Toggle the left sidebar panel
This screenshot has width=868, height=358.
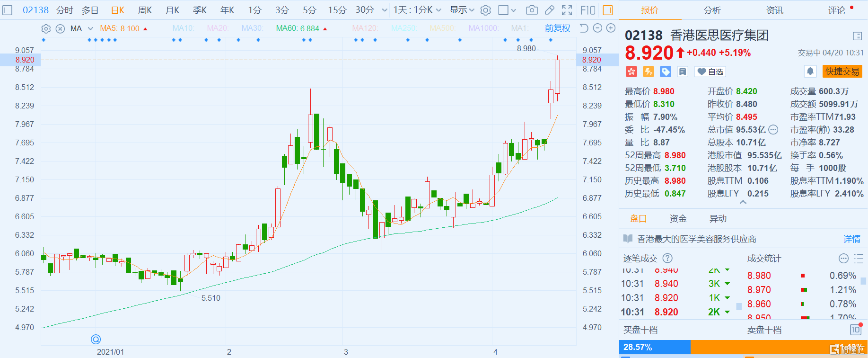click(8, 10)
